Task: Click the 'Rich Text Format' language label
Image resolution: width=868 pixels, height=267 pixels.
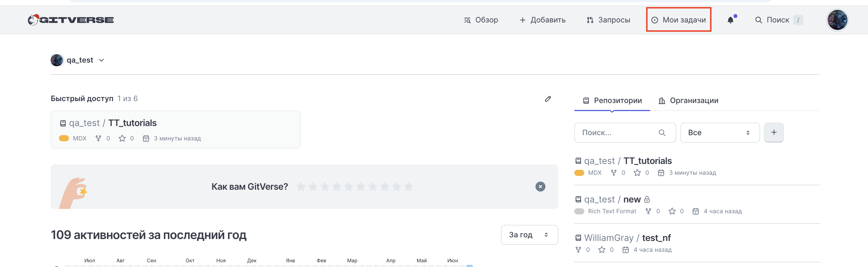Action: (612, 211)
